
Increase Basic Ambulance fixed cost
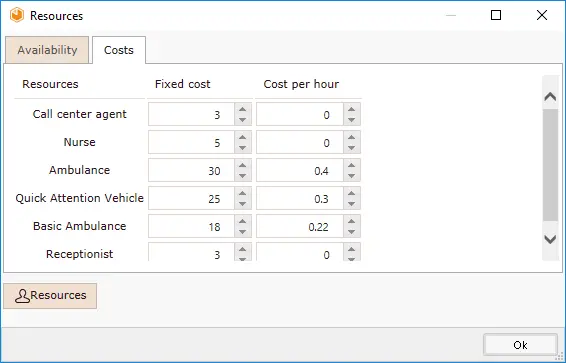(243, 222)
